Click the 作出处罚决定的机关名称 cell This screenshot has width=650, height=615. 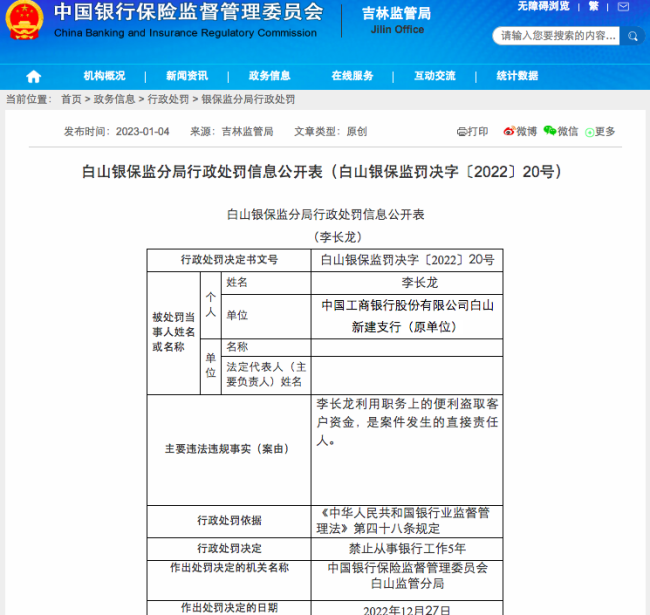pos(229,580)
